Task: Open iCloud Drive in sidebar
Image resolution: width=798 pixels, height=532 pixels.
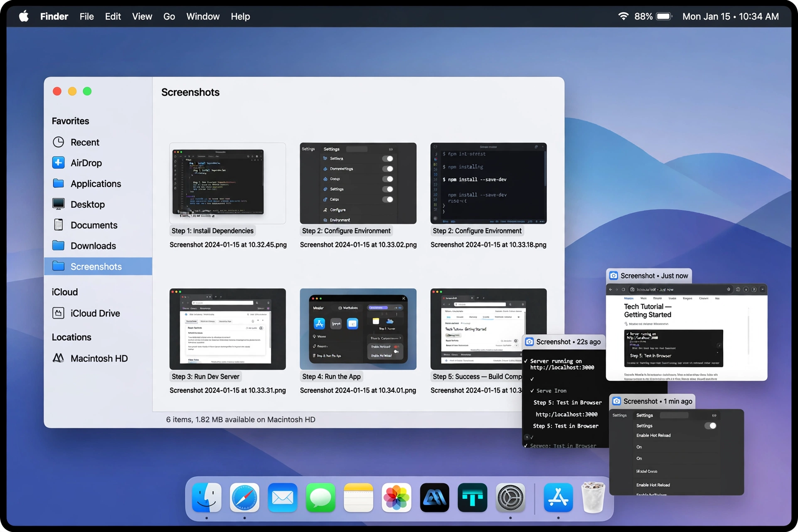Action: (98, 313)
